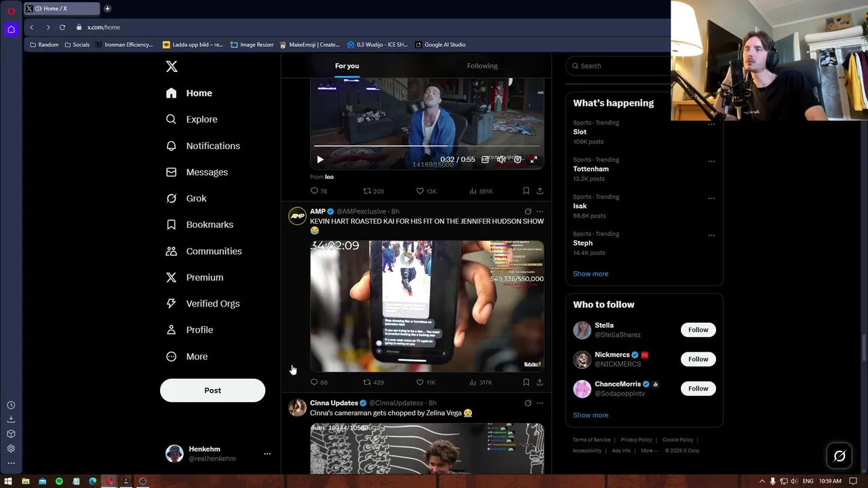Image resolution: width=868 pixels, height=488 pixels.
Task: Repost the AMP post with 429 reposts
Action: tap(374, 382)
